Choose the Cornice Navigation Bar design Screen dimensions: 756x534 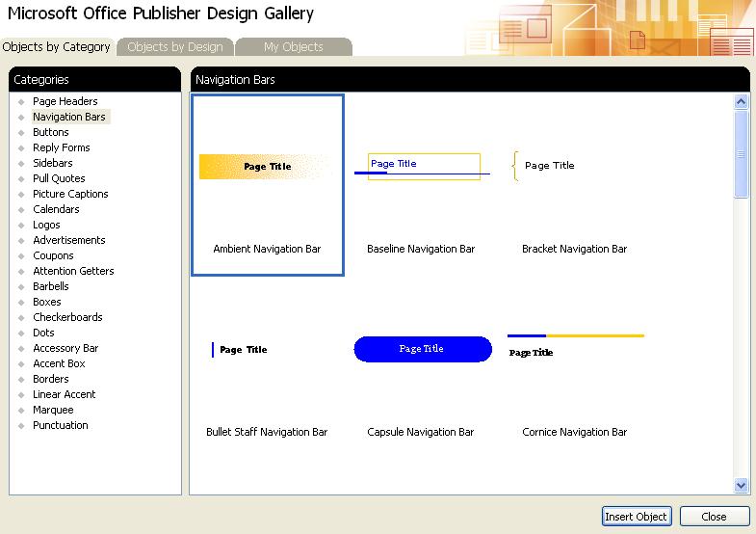(575, 368)
